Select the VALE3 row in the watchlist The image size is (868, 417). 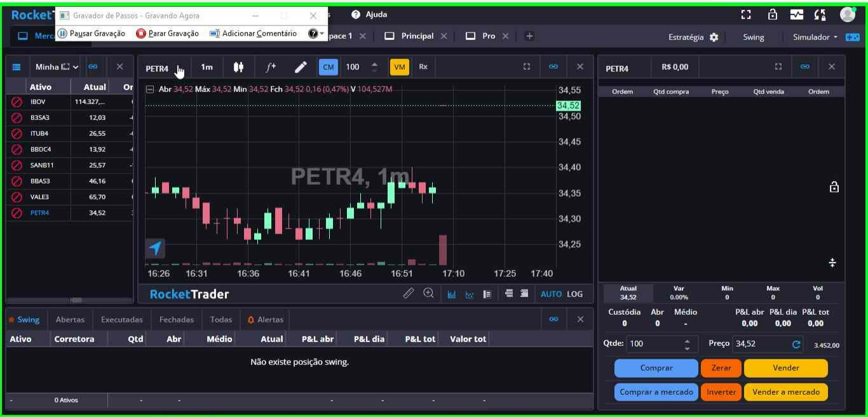(x=70, y=197)
